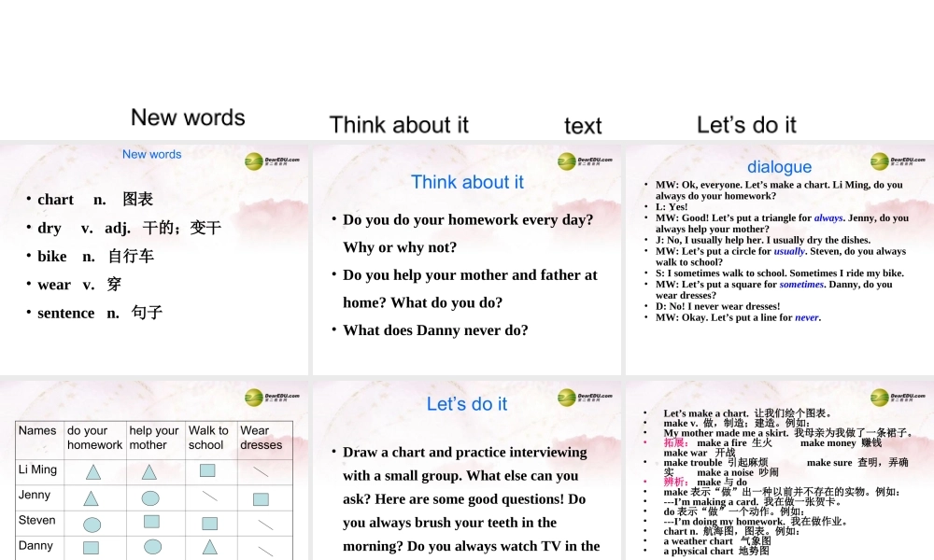Viewport: 934px width, 560px height.
Task: Select the "Let's make a chart" notes slide thumbnail
Action: [x=780, y=470]
